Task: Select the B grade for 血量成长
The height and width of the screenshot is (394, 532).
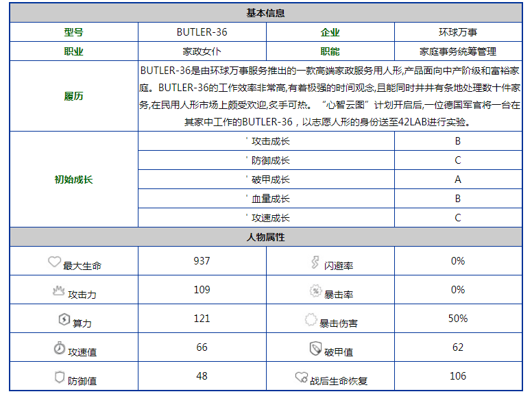Action: (458, 198)
